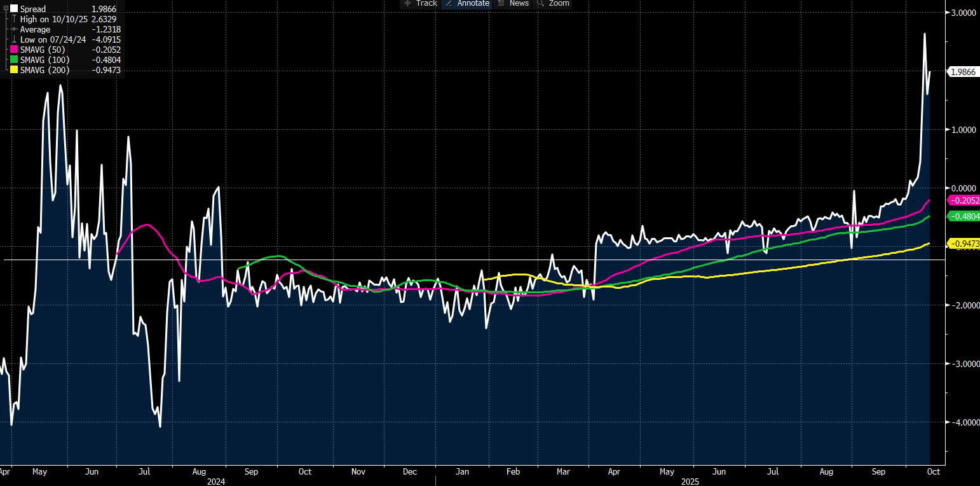Click the pink SMAVG (50) swatch
The width and height of the screenshot is (980, 486).
coord(14,50)
